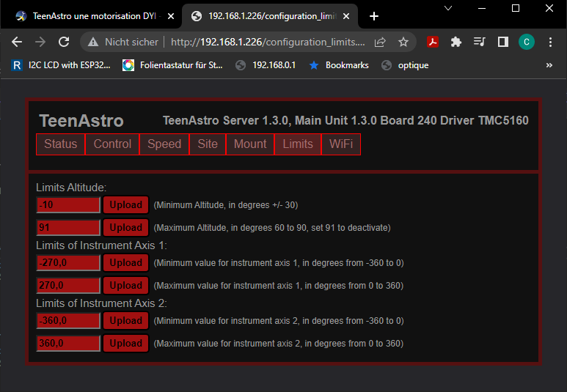Click 'Limits of Instrument Axis 1:' heading
Image resolution: width=567 pixels, height=392 pixels.
click(x=101, y=245)
